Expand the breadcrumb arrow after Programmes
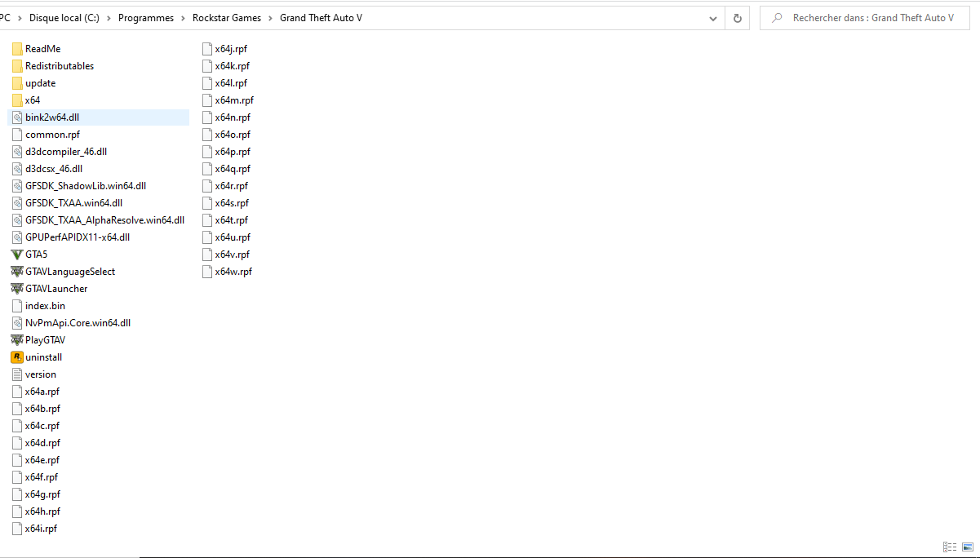Image resolution: width=980 pixels, height=558 pixels. [x=184, y=17]
